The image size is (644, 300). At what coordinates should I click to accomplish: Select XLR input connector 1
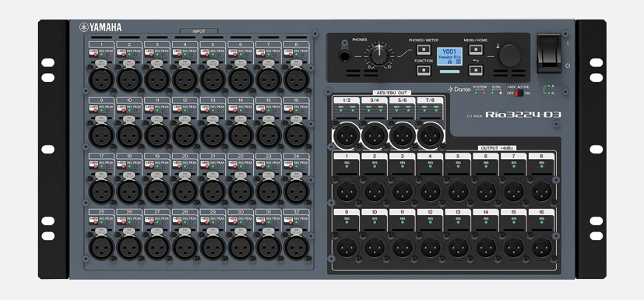(101, 79)
